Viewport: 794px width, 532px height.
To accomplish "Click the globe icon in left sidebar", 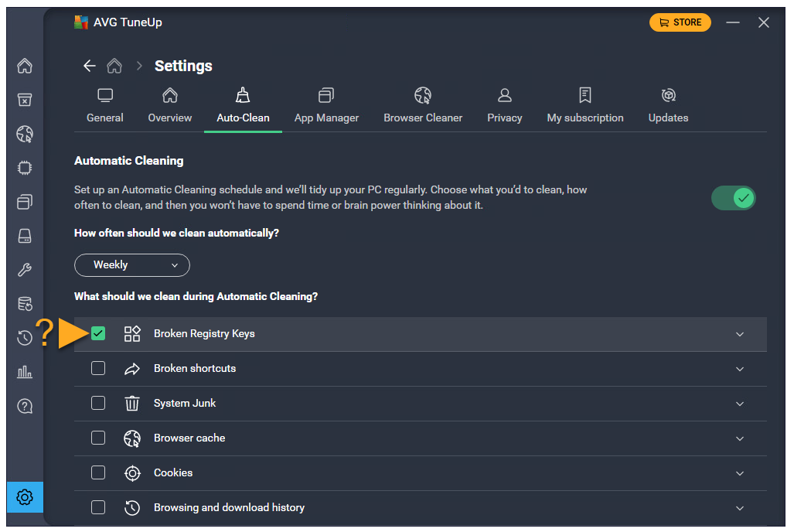I will [x=25, y=135].
